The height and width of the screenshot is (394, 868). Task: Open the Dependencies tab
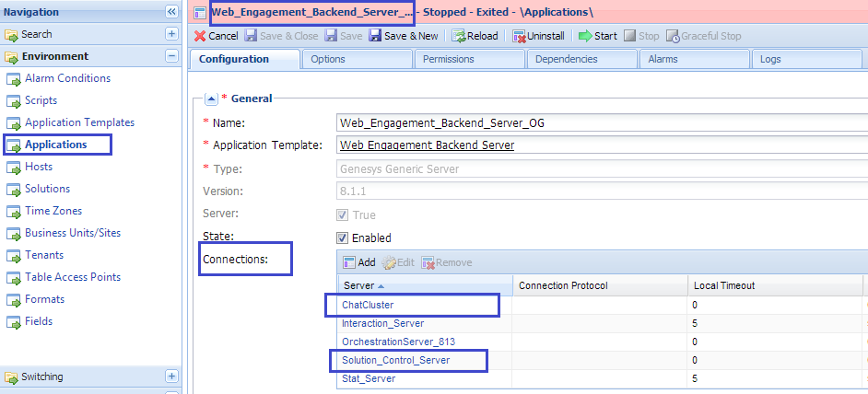coord(566,59)
